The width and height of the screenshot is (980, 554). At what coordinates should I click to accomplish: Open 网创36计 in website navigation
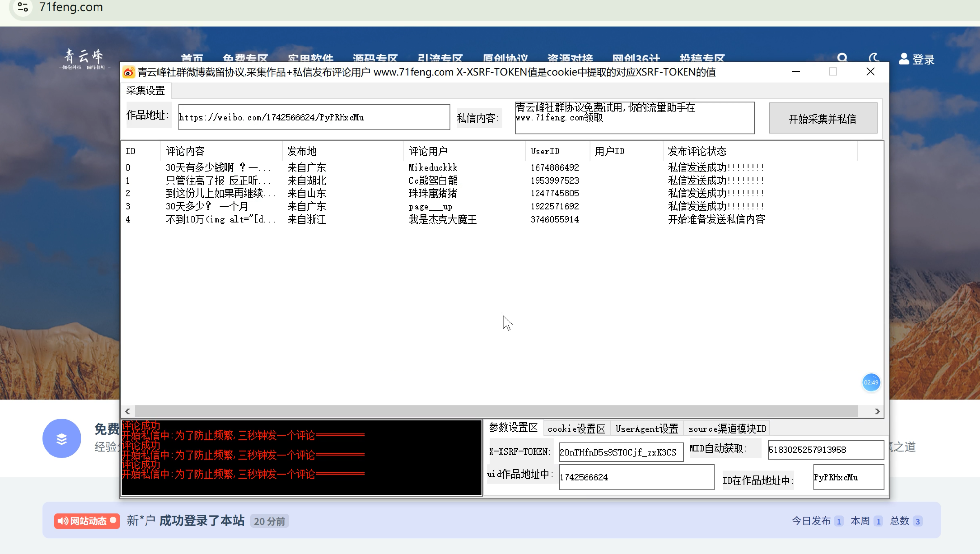pos(636,58)
